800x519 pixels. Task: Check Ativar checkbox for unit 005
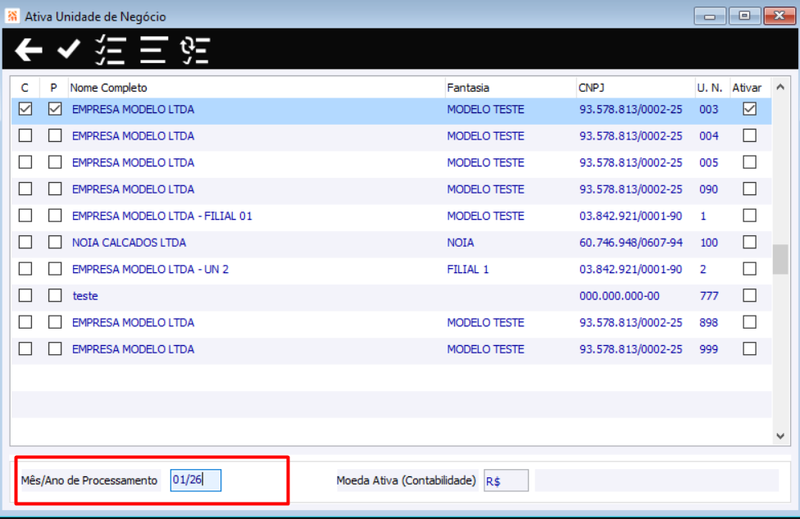pyautogui.click(x=749, y=162)
